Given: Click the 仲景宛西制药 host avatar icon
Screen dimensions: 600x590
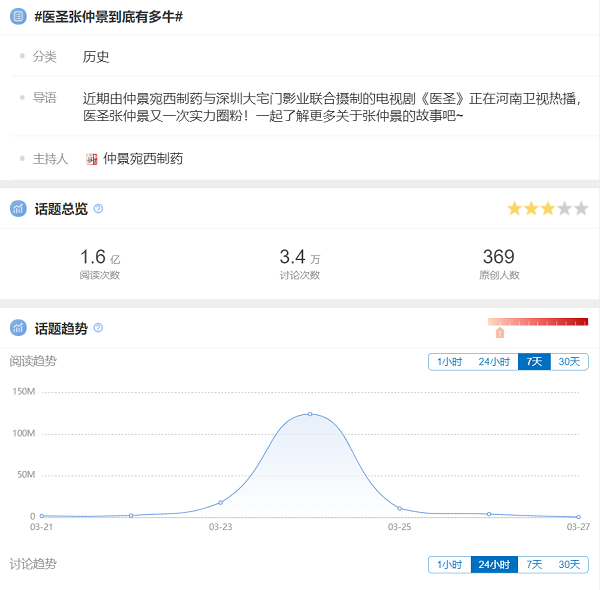Looking at the screenshot, I should point(92,159).
